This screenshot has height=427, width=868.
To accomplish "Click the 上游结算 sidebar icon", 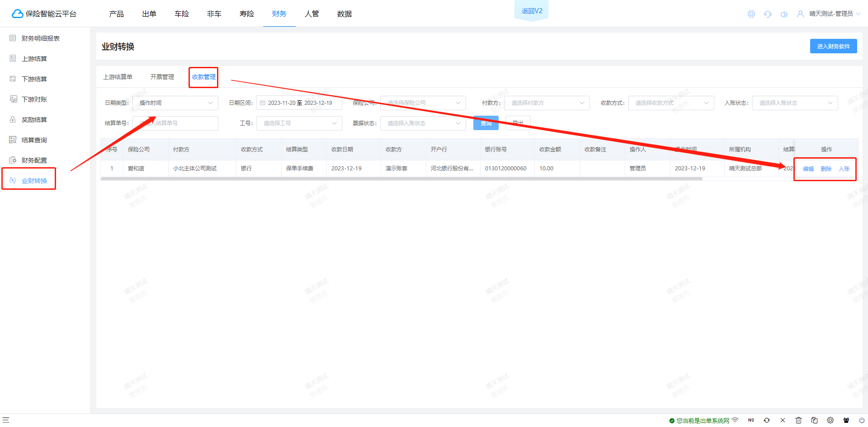I will (x=13, y=58).
